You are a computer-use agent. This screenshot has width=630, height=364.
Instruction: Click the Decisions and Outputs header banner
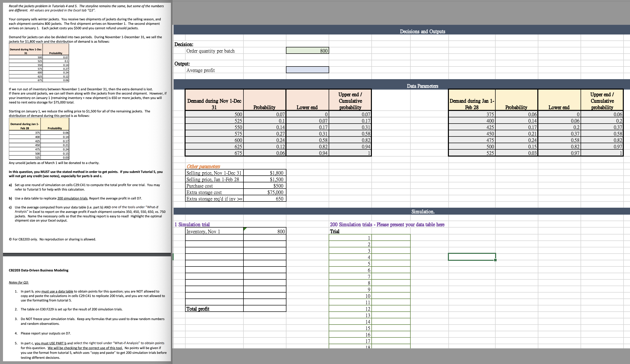coord(423,32)
